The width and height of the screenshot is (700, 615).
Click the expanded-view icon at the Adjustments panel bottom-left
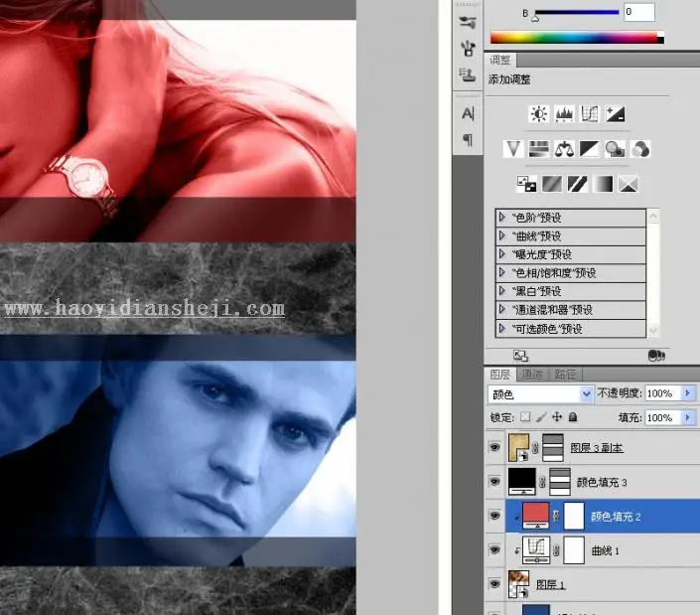pyautogui.click(x=520, y=356)
